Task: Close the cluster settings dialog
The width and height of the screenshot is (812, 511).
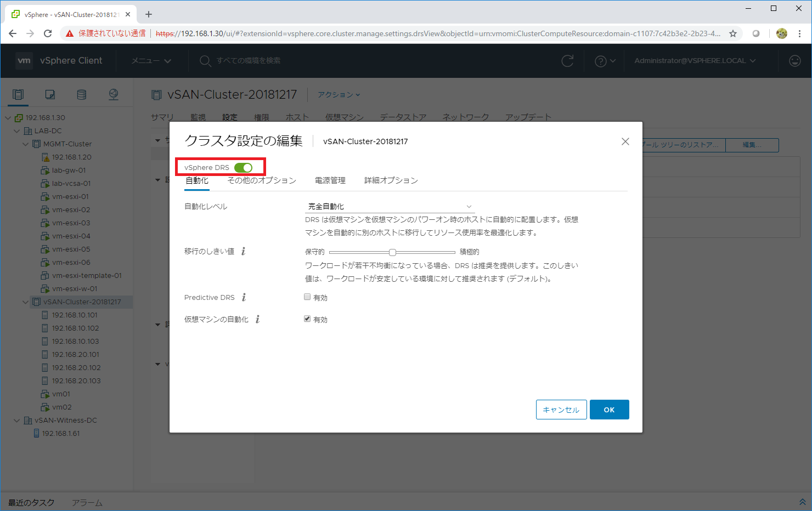Action: pos(625,141)
